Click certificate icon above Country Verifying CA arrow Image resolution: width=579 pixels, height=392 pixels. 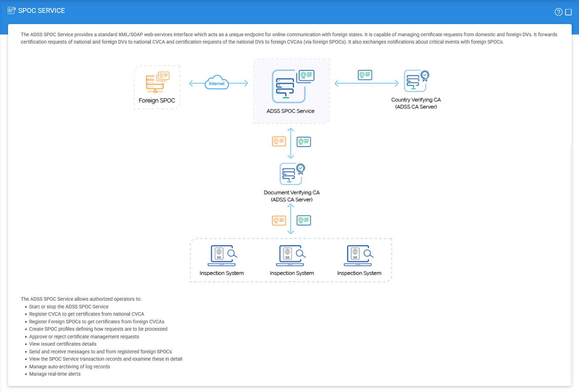coord(365,75)
